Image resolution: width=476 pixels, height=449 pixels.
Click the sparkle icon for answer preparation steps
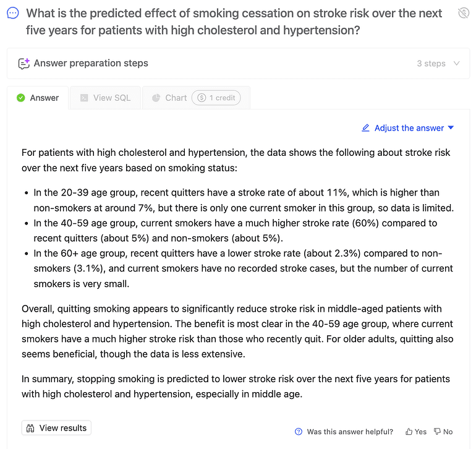pos(23,63)
